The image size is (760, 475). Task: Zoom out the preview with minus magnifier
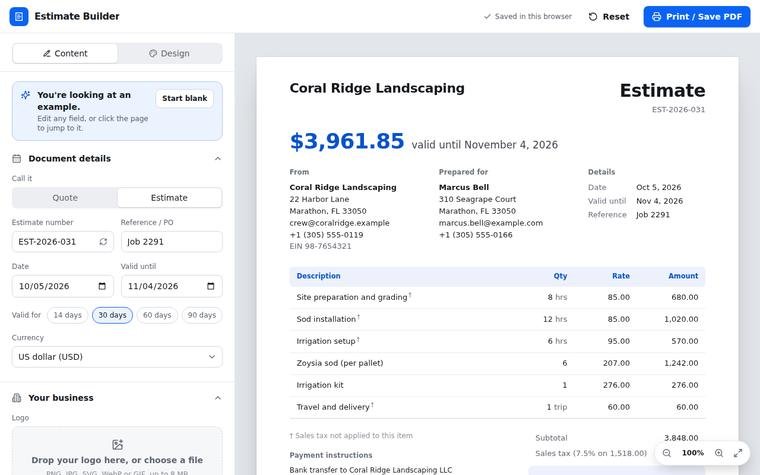667,453
